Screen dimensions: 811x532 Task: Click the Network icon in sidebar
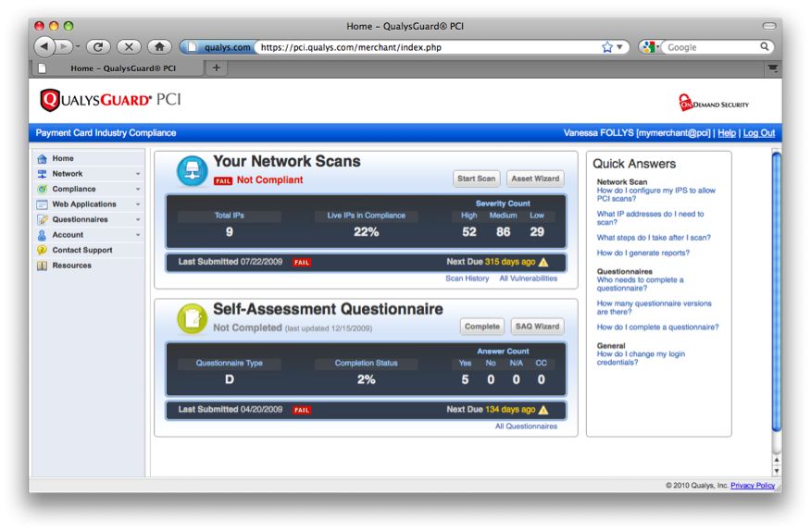coord(42,174)
